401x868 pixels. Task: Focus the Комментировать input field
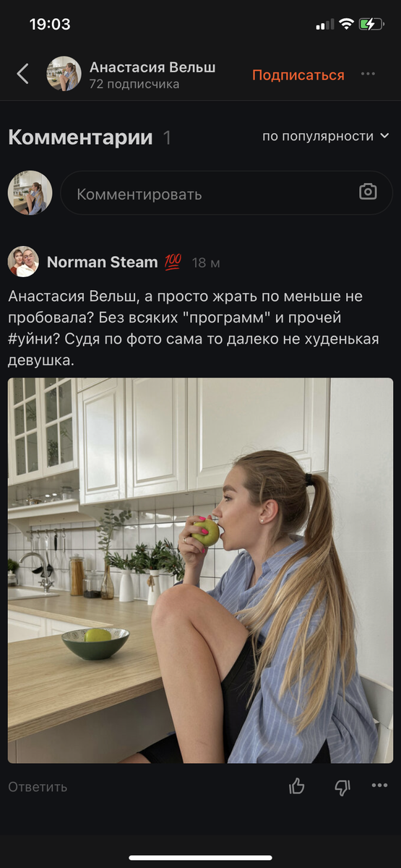tap(226, 193)
